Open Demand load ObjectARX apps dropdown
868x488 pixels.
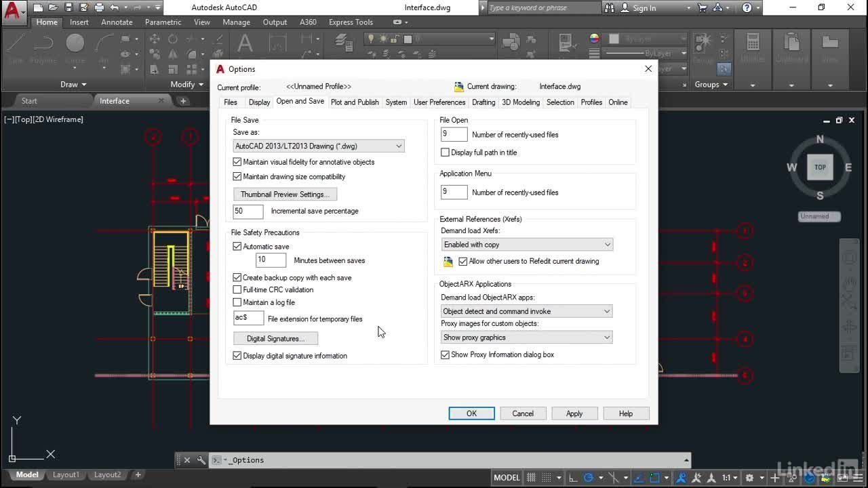click(527, 311)
